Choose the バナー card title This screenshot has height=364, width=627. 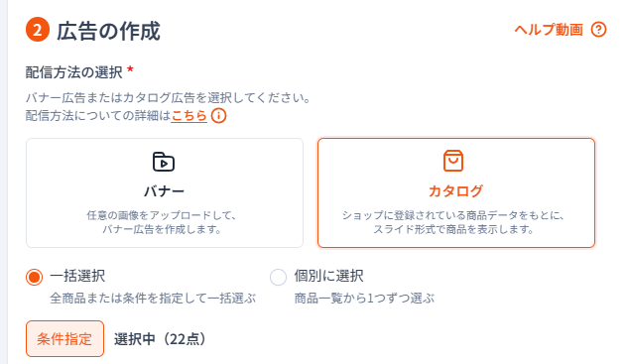click(x=165, y=191)
